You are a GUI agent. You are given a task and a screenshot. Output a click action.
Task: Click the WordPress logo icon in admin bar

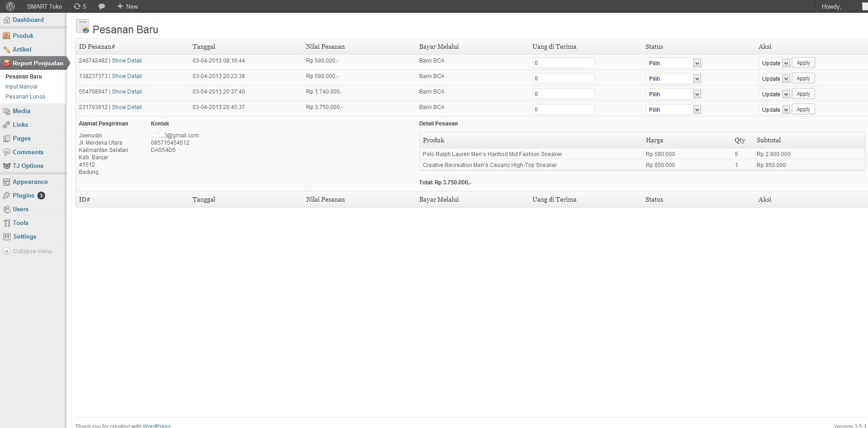click(x=10, y=6)
